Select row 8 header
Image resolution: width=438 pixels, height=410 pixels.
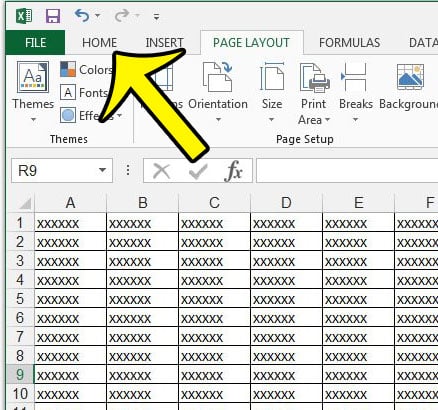[20, 356]
